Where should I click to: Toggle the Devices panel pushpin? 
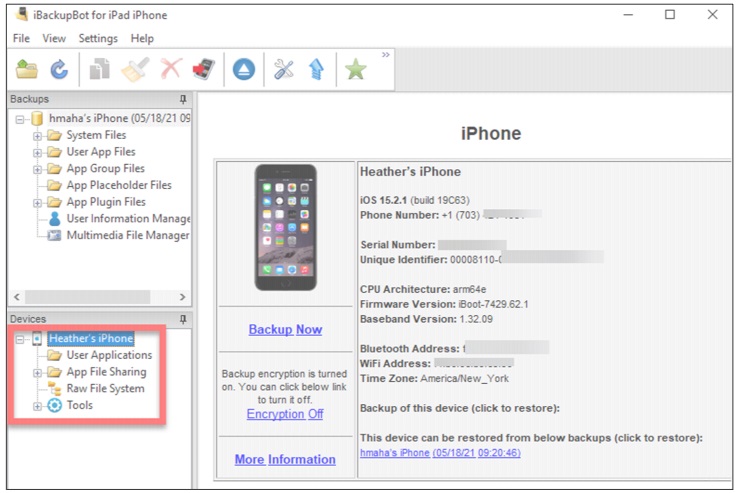183,318
